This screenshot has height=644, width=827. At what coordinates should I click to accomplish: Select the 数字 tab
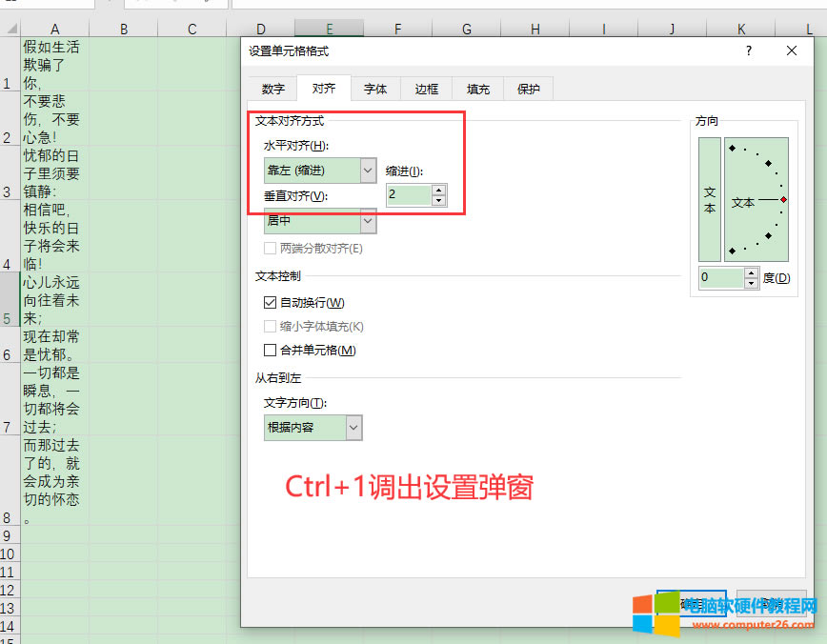coord(272,89)
